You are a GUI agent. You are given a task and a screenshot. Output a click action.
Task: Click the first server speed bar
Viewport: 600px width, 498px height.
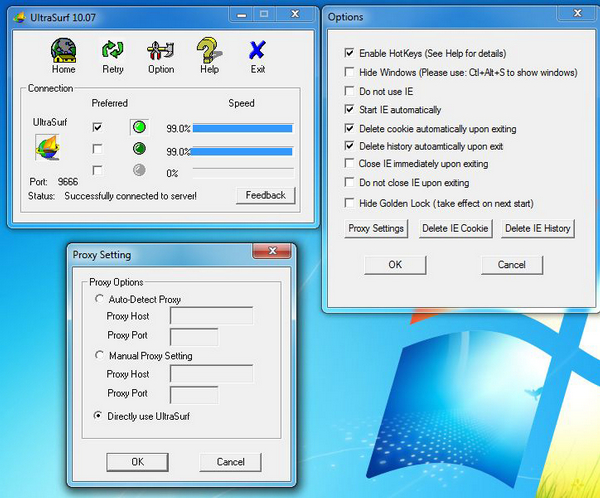point(243,128)
